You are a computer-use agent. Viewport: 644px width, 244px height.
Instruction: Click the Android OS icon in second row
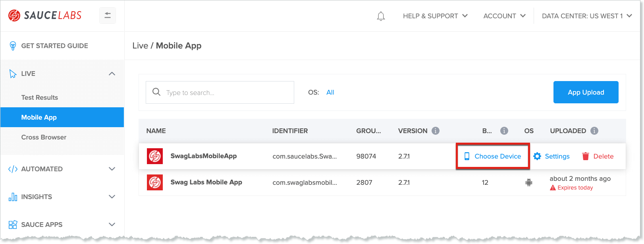(529, 182)
